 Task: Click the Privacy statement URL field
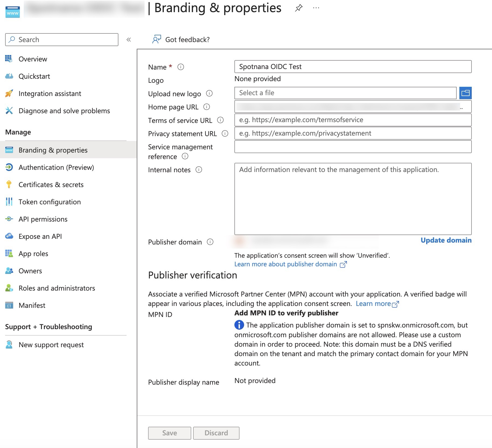click(x=353, y=133)
